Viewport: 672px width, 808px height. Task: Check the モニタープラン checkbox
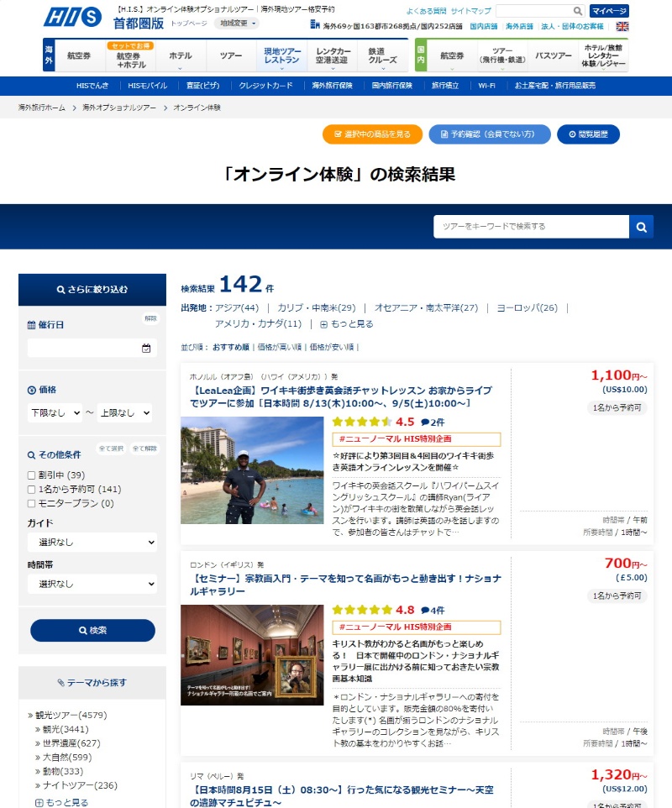32,501
